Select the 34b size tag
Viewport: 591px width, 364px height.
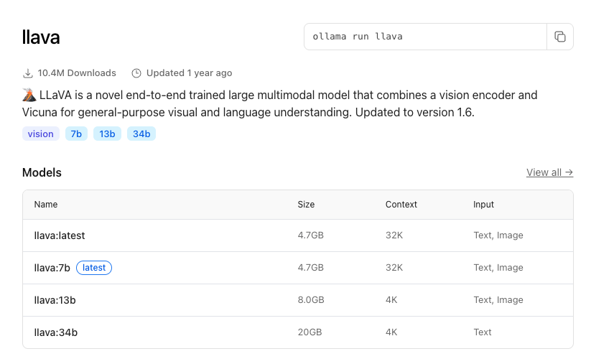141,134
